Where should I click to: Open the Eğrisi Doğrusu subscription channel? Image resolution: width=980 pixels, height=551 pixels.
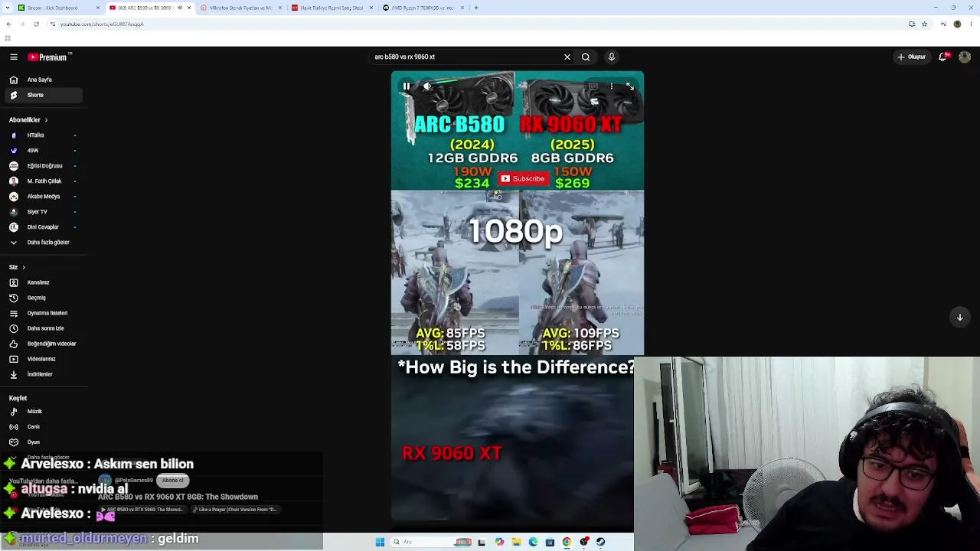44,166
